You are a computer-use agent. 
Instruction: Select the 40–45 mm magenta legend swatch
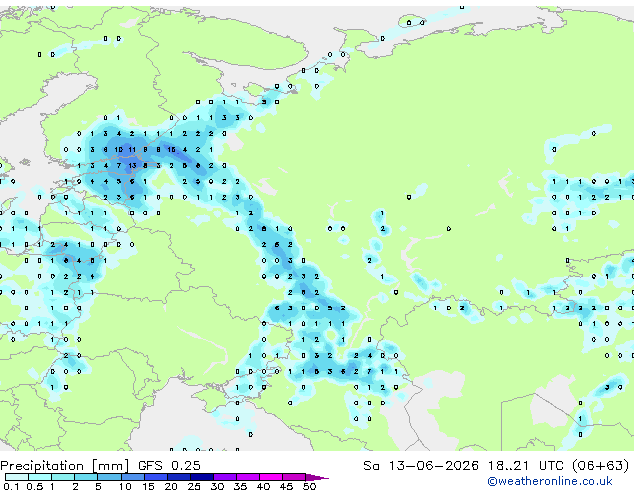(271, 477)
